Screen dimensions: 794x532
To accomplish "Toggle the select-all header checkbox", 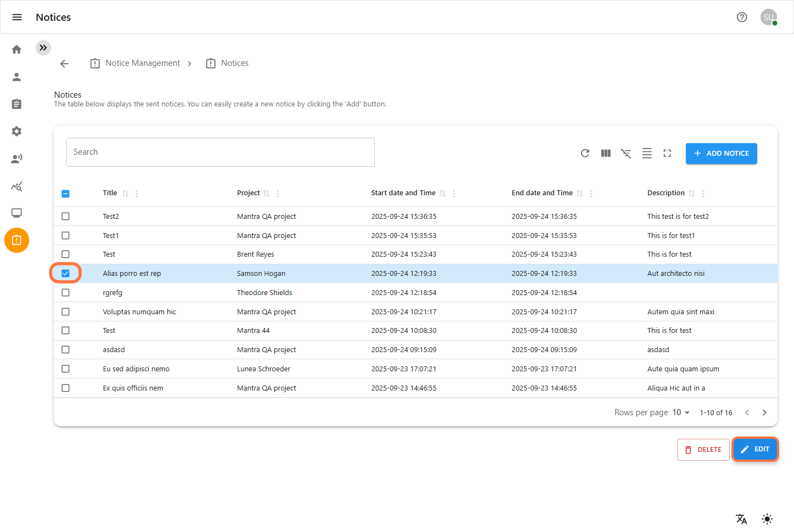I will coord(66,194).
